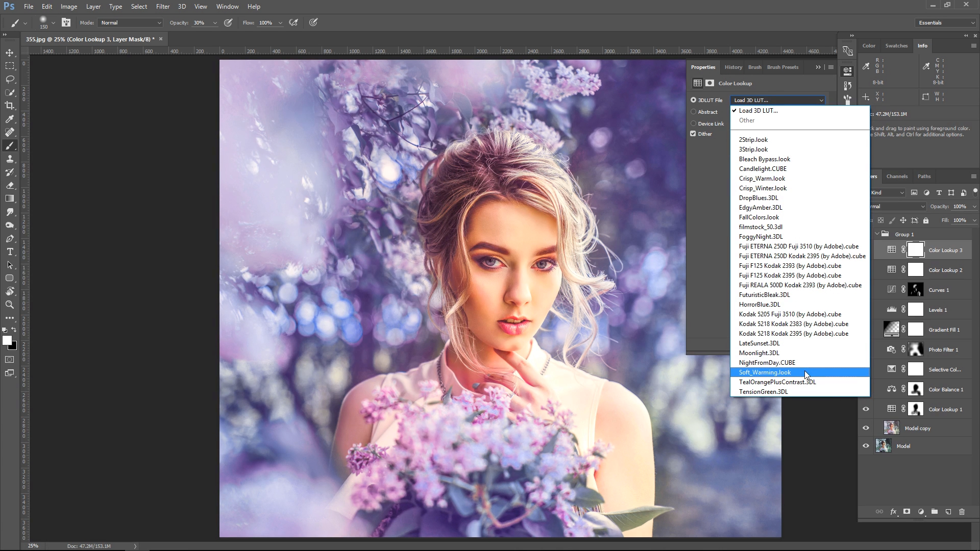The width and height of the screenshot is (980, 551).
Task: Select the Color Lookup 3 layer mask thumbnail
Action: (x=916, y=250)
